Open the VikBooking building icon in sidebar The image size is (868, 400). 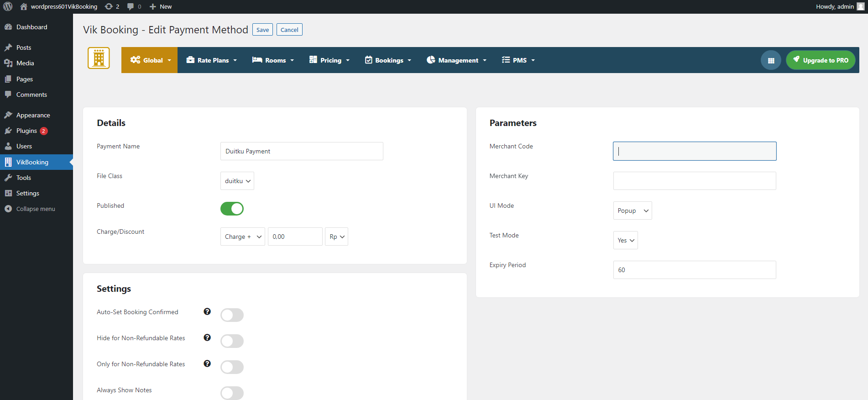(8, 162)
